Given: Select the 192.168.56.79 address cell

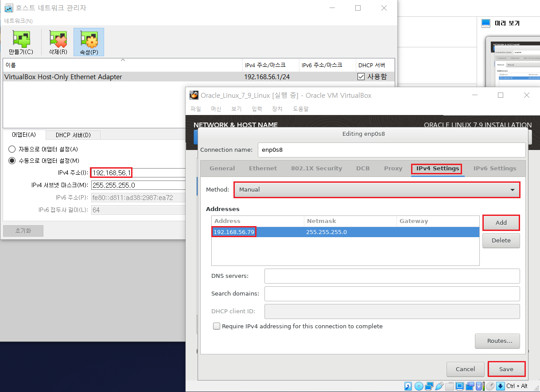Looking at the screenshot, I should [234, 232].
